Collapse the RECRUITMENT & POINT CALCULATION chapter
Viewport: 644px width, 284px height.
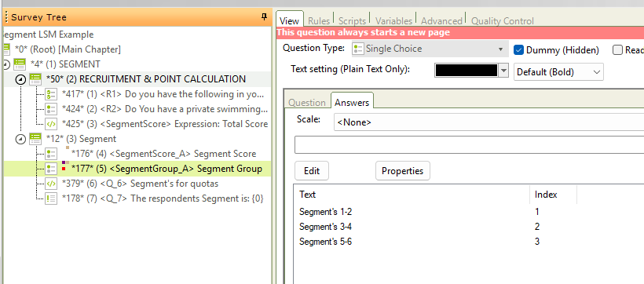pos(20,79)
